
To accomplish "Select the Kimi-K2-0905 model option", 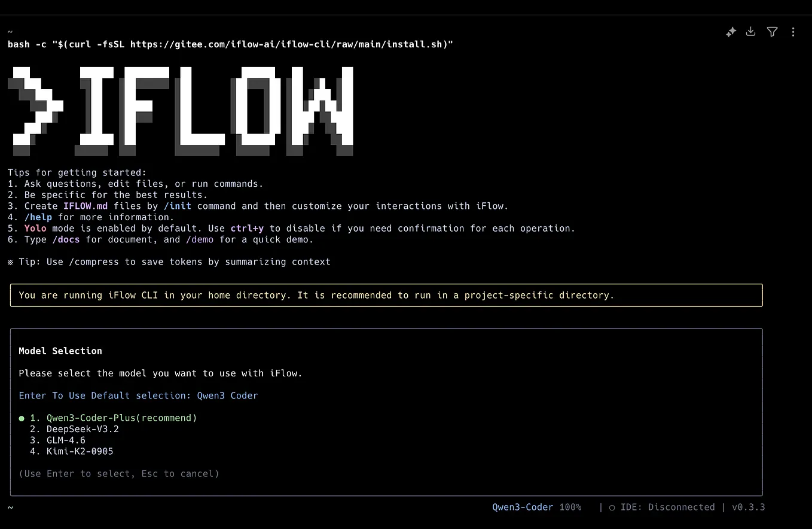I will [x=80, y=451].
